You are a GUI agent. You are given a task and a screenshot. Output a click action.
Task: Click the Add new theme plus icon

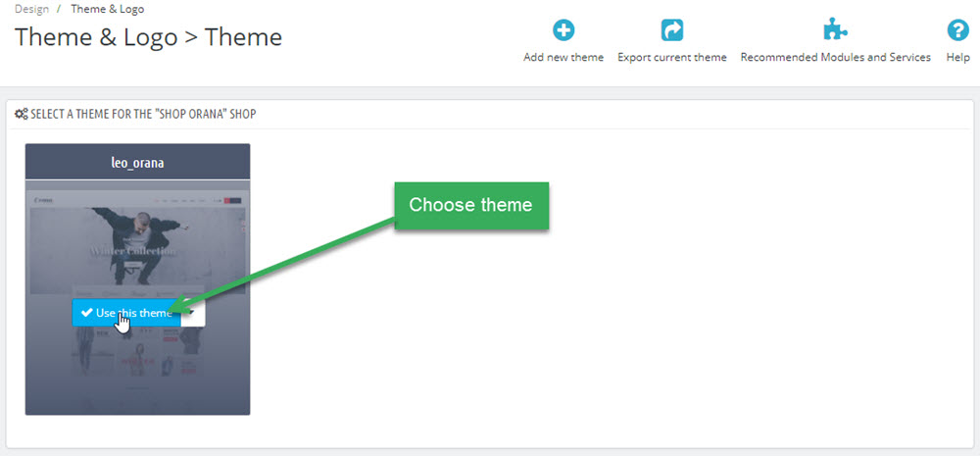tap(563, 30)
